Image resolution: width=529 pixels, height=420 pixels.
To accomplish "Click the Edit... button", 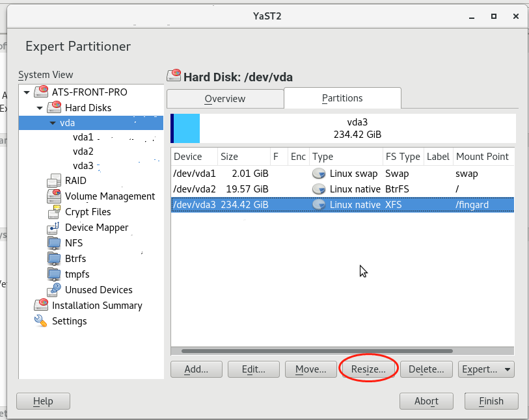I will tap(254, 369).
